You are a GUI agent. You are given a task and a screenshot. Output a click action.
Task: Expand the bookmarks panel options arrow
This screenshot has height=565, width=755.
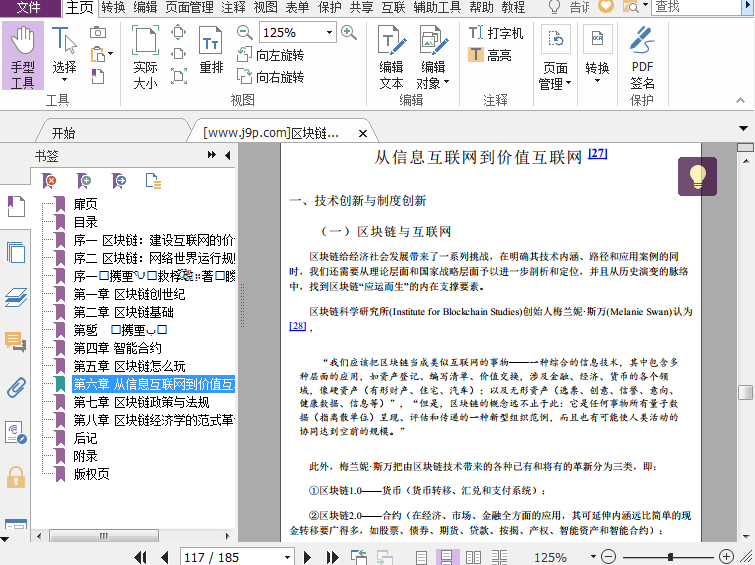[x=211, y=155]
